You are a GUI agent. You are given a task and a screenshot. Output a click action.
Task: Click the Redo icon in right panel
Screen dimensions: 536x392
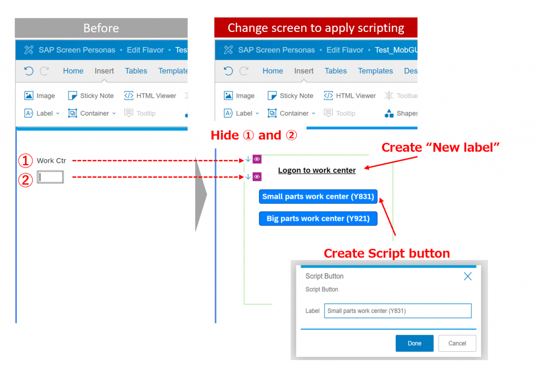click(244, 71)
